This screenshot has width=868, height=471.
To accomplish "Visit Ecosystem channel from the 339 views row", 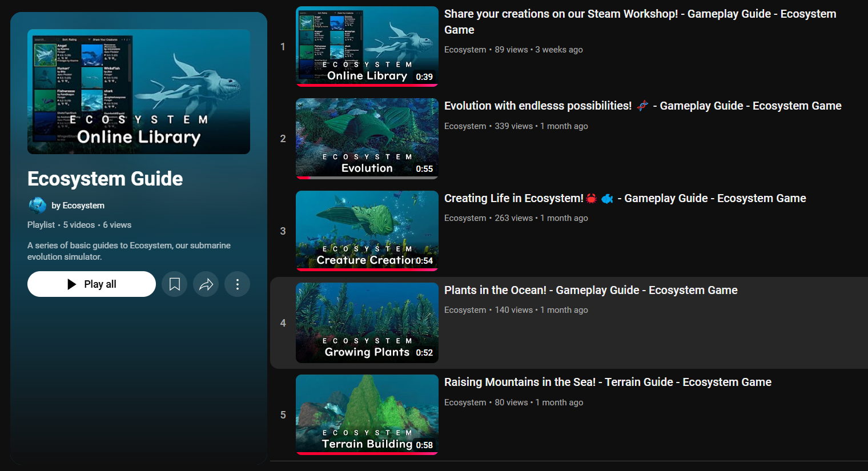I will pos(465,126).
